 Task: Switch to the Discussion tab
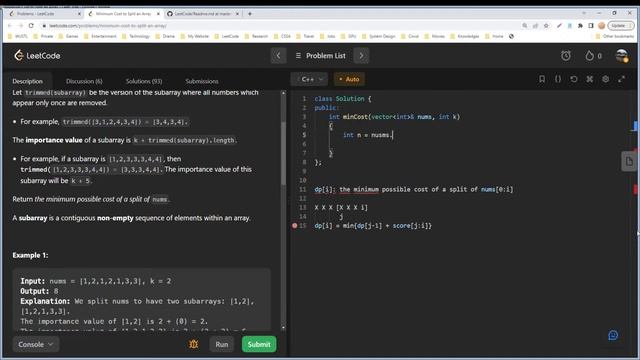tap(84, 81)
